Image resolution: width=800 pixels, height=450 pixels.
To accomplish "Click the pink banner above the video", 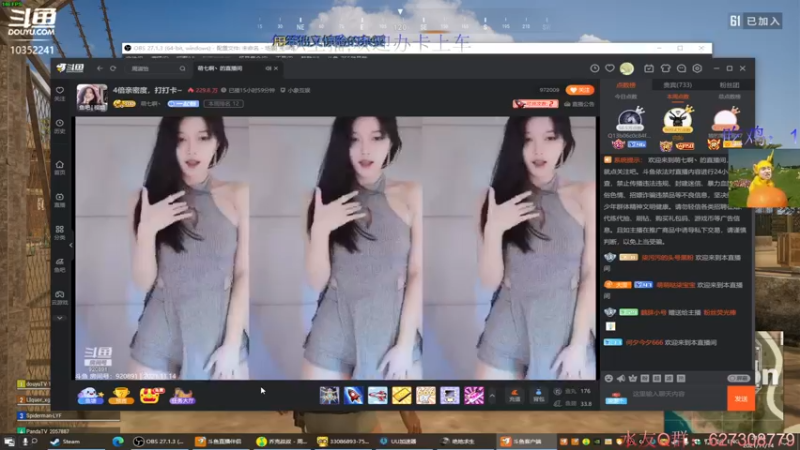I will point(535,104).
